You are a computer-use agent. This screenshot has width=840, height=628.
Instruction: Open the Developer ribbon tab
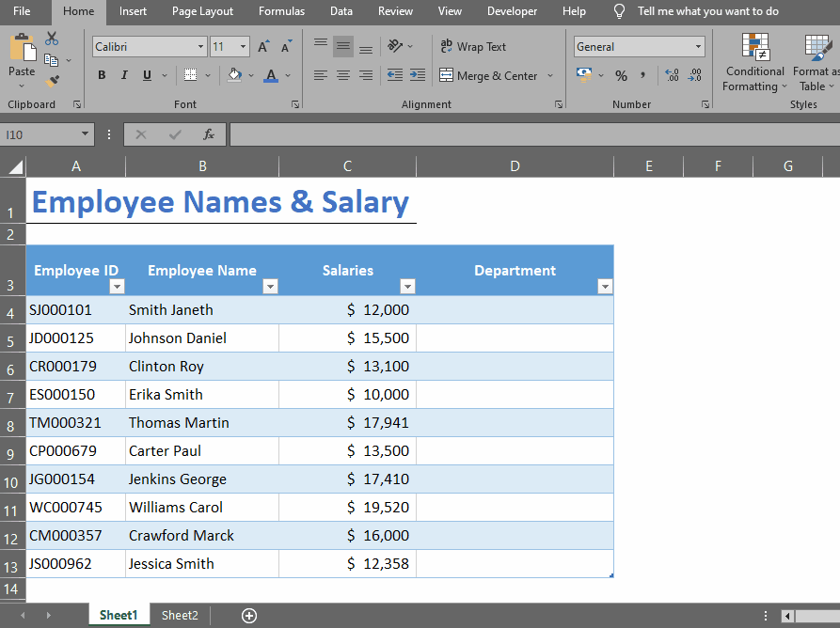512,11
